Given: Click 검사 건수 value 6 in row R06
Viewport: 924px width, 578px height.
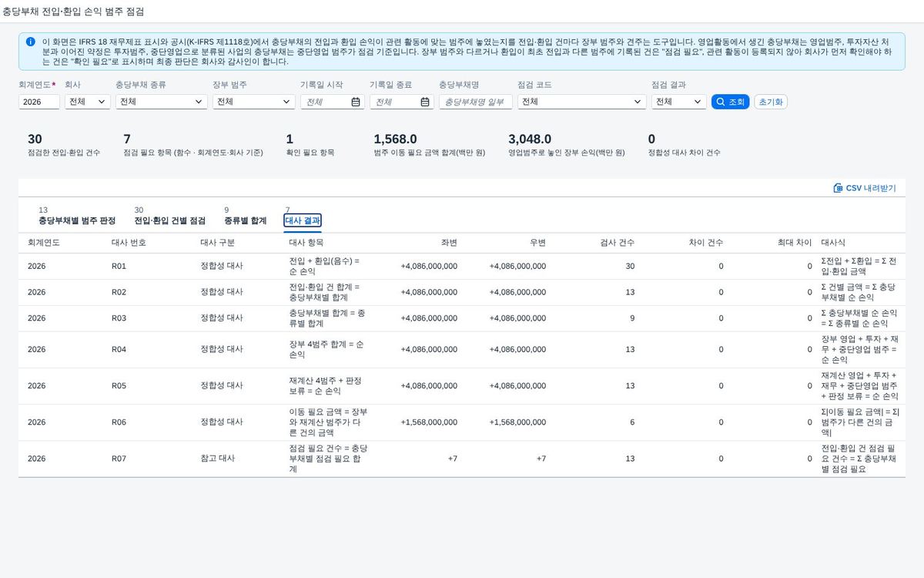Looking at the screenshot, I should tap(632, 422).
